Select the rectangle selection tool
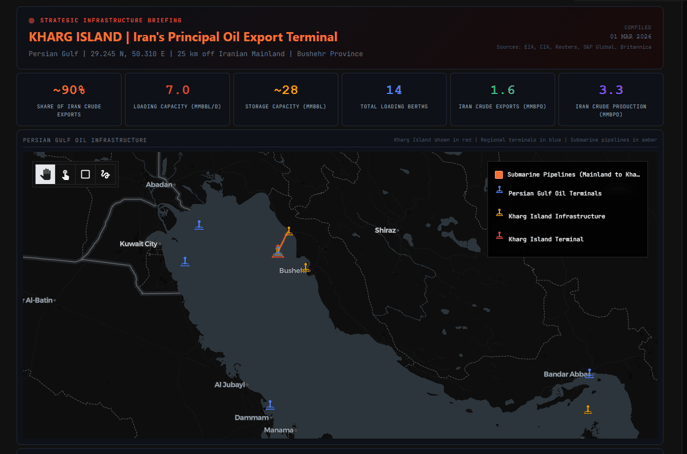The width and height of the screenshot is (687, 454). pos(85,174)
